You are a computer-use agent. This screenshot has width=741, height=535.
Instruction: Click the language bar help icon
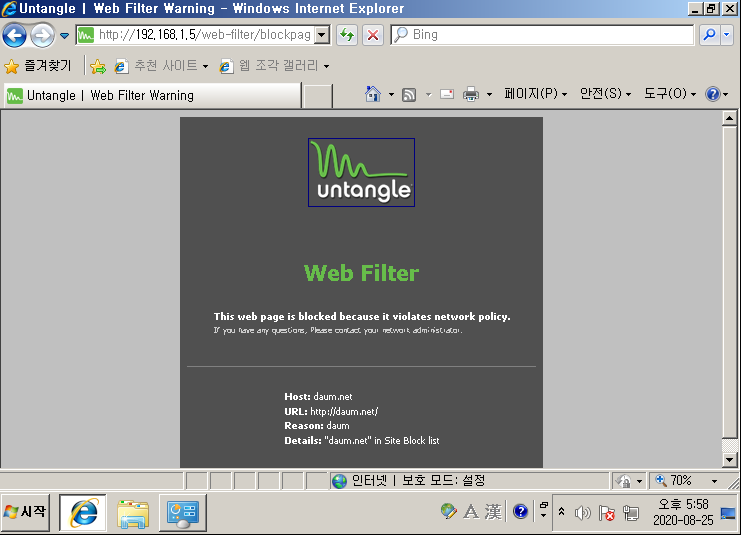coord(520,511)
